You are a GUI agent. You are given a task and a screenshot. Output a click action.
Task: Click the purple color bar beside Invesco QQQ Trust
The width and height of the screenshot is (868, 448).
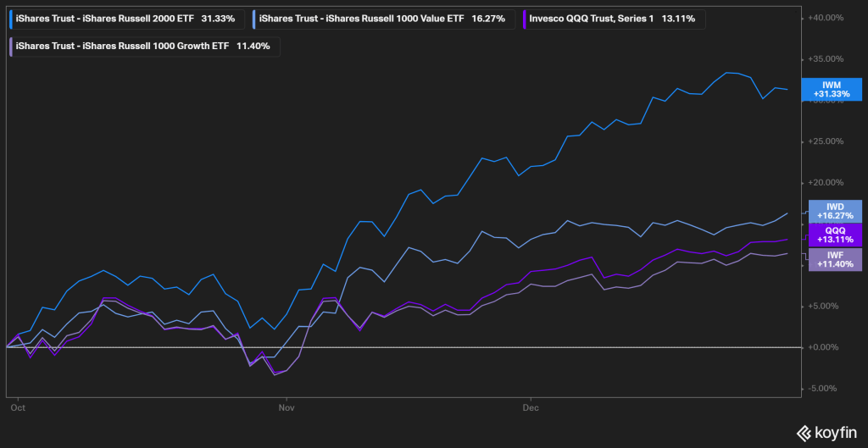click(x=524, y=18)
